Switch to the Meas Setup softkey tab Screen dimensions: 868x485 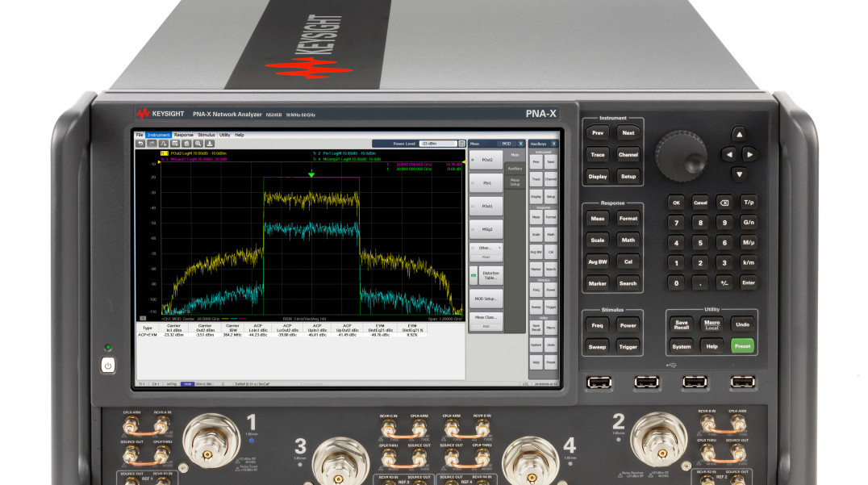(515, 182)
